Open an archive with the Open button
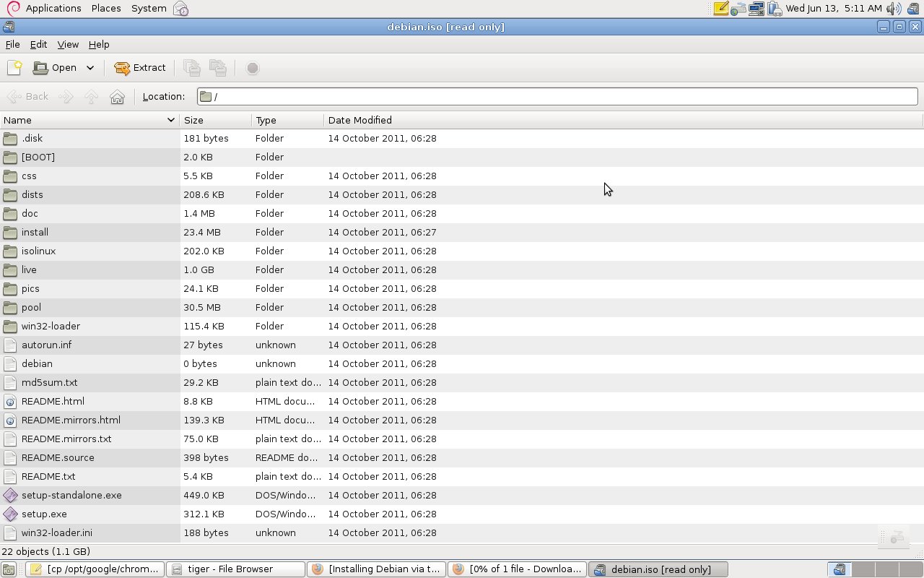The height and width of the screenshot is (578, 924). (55, 68)
